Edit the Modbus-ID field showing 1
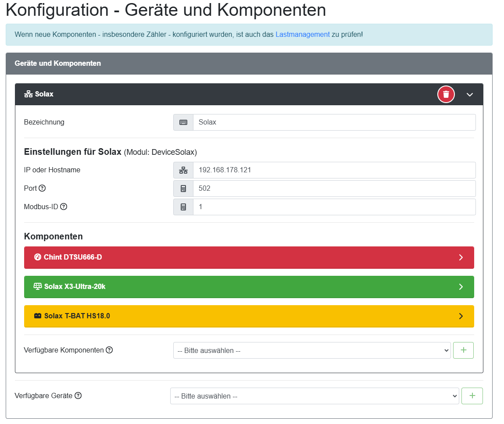 point(334,207)
